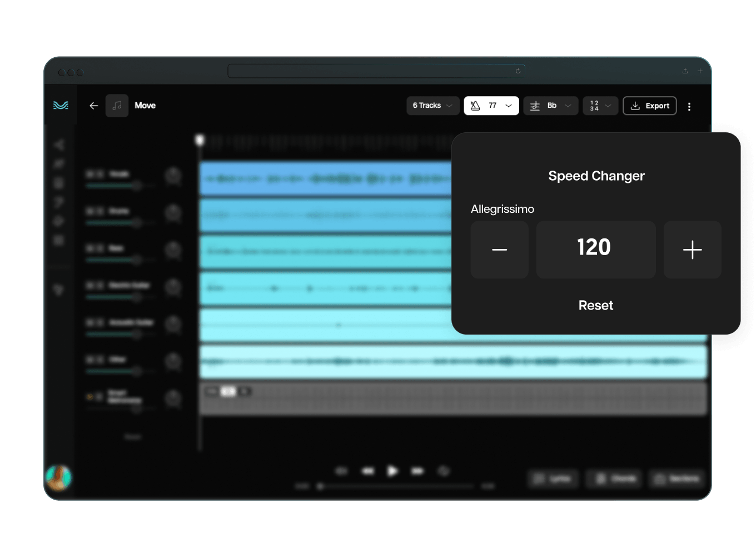Click the music note song thumbnail
This screenshot has width=756, height=558.
(117, 106)
